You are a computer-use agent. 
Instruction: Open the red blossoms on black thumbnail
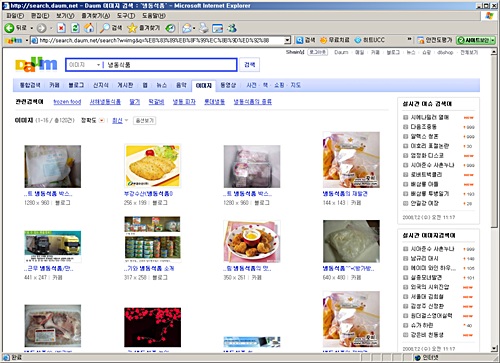(152, 327)
